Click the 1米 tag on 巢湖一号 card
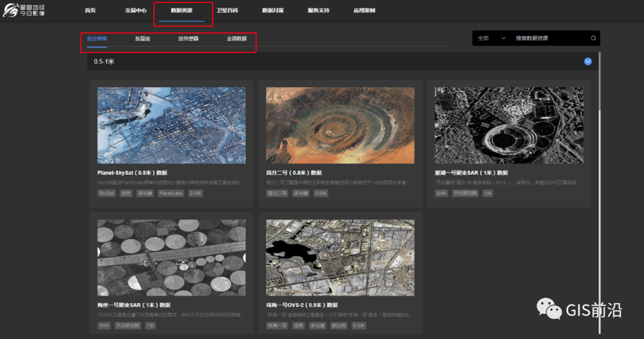Image resolution: width=644 pixels, height=339 pixels. click(x=488, y=193)
